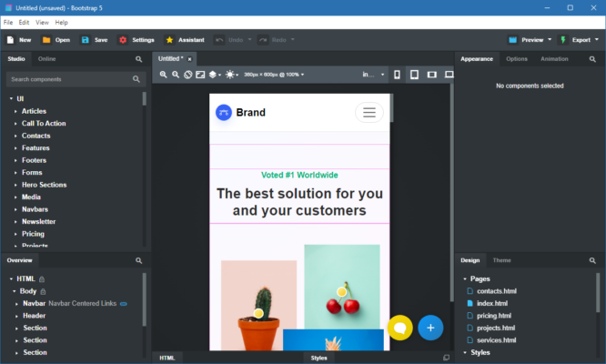Select contacts.html in Pages list
Image resolution: width=606 pixels, height=364 pixels.
tap(496, 291)
